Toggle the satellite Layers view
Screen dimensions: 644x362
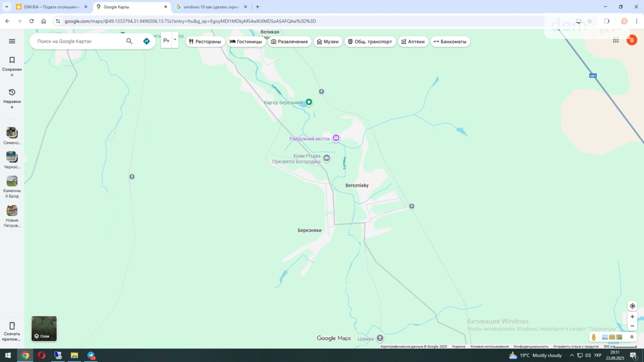[x=44, y=329]
